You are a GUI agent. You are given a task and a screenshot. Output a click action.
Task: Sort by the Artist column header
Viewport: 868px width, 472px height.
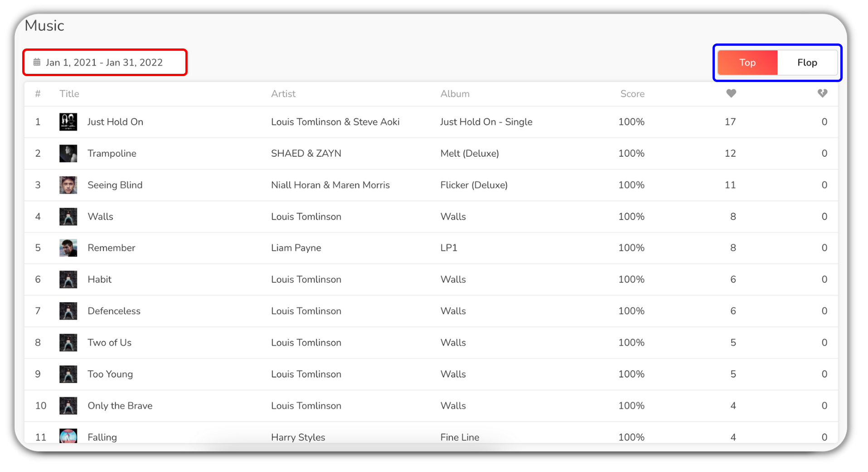(283, 94)
